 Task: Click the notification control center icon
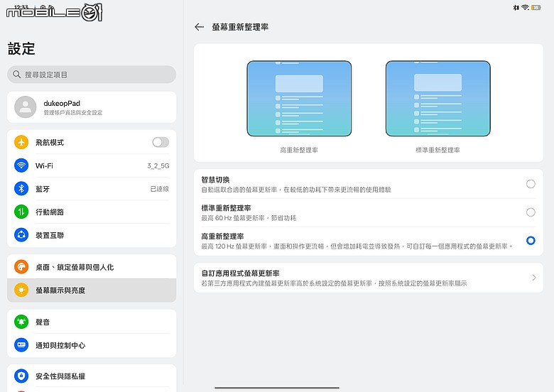tap(21, 345)
